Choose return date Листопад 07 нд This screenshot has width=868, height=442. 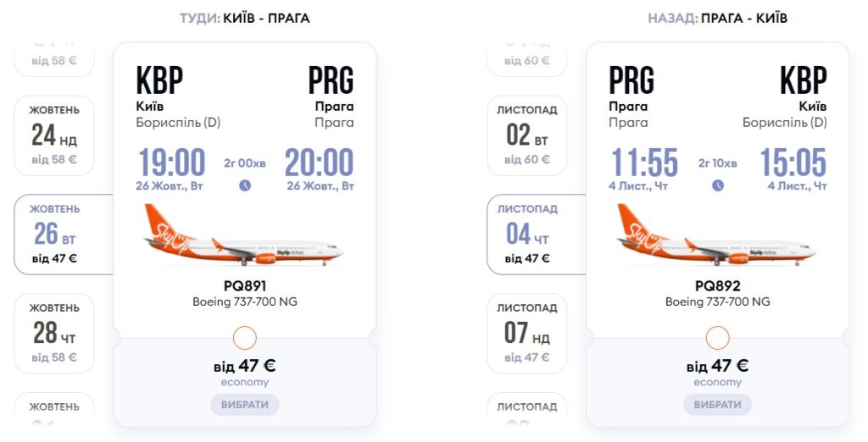coord(526,333)
